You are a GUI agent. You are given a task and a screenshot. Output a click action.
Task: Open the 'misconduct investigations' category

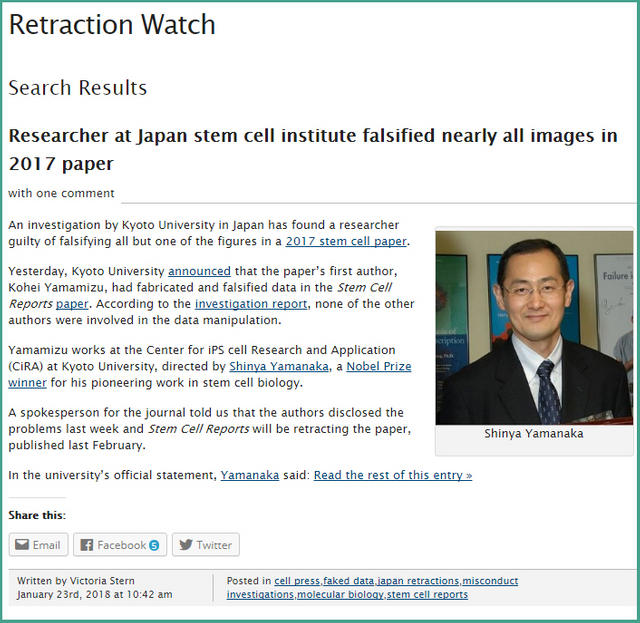[x=372, y=587]
